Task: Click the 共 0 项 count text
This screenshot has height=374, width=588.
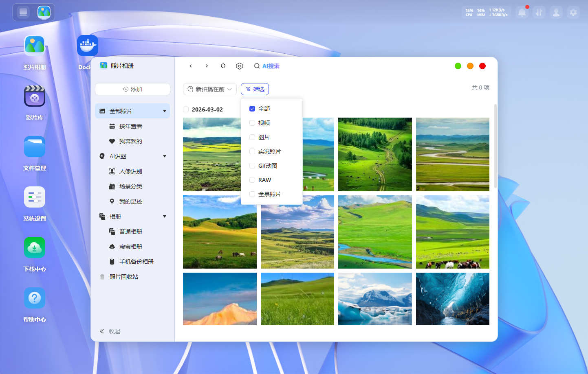Action: (480, 87)
